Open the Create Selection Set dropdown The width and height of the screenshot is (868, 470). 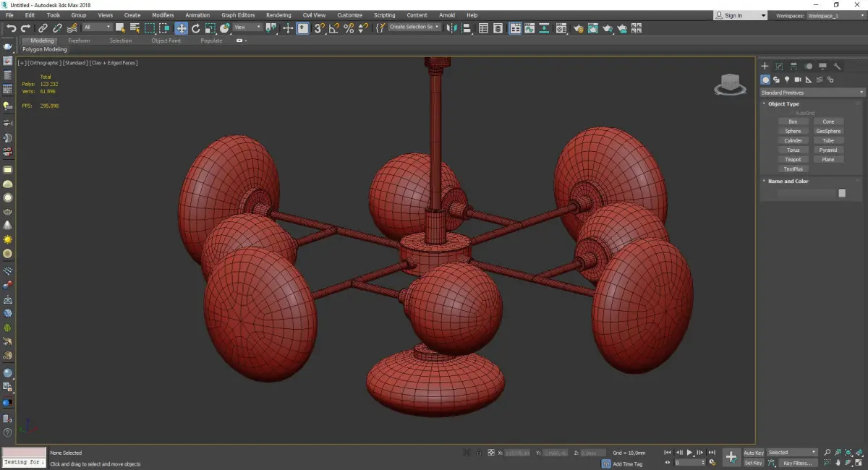tap(414, 27)
